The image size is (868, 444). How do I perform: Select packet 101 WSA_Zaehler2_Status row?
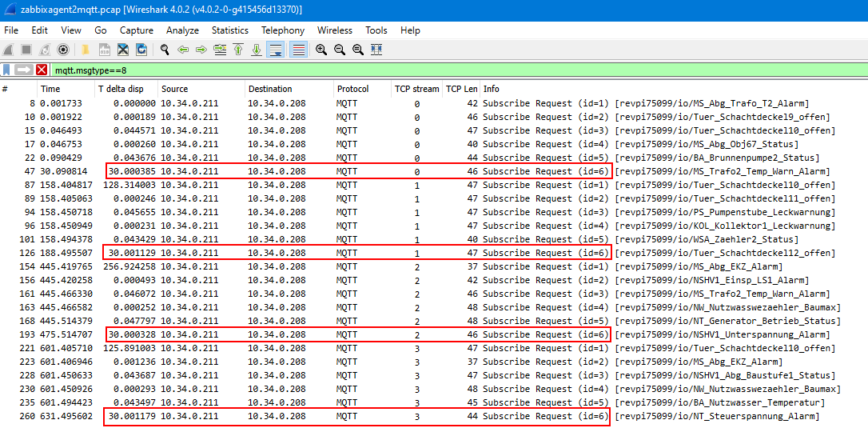[x=434, y=239]
